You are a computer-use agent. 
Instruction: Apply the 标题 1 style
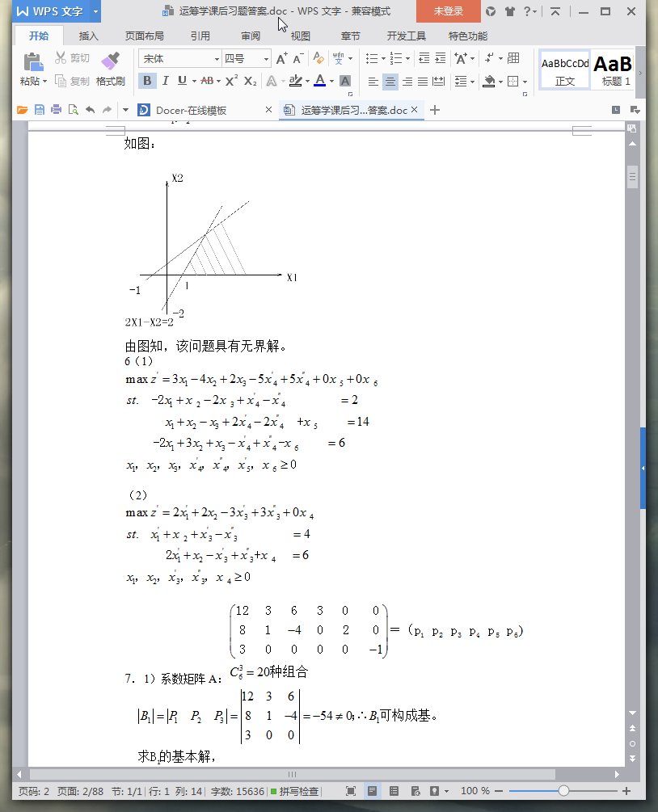[613, 70]
